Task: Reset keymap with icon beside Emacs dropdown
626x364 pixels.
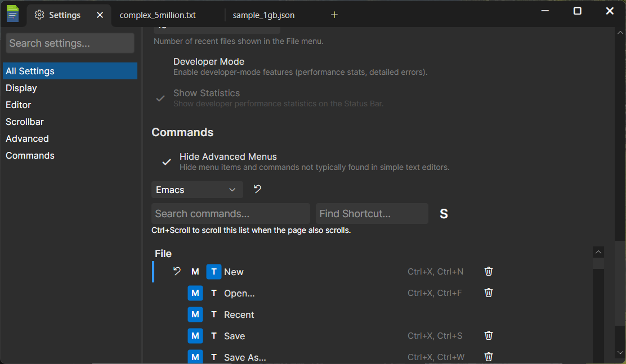Action: 257,189
